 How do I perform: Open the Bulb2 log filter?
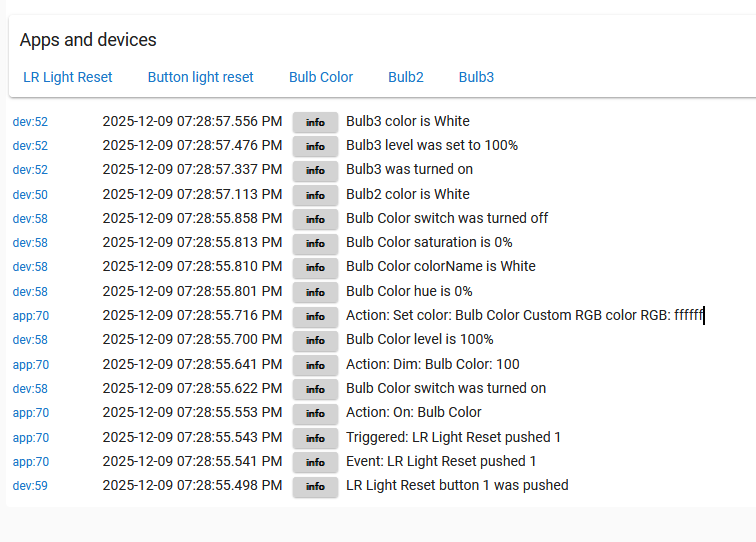[x=406, y=77]
